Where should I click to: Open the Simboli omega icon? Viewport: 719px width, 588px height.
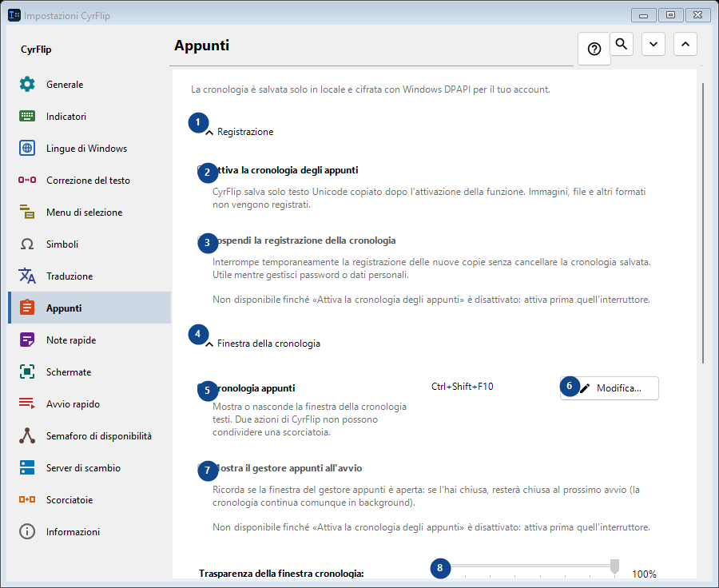27,244
